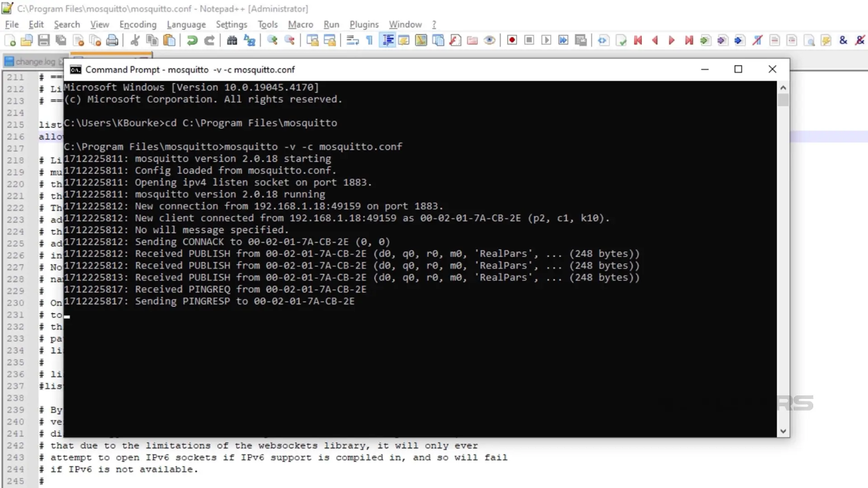Open the View menu
This screenshot has height=488, width=868.
99,24
